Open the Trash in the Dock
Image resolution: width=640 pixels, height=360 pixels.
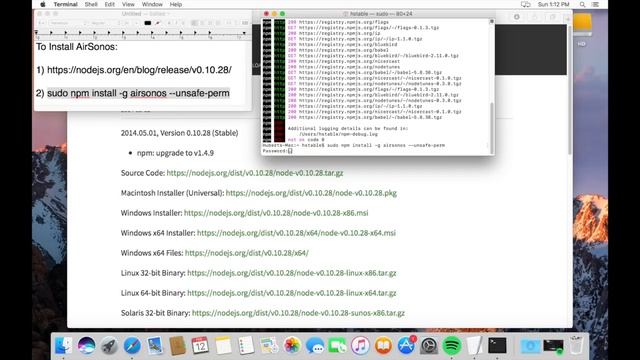(576, 346)
